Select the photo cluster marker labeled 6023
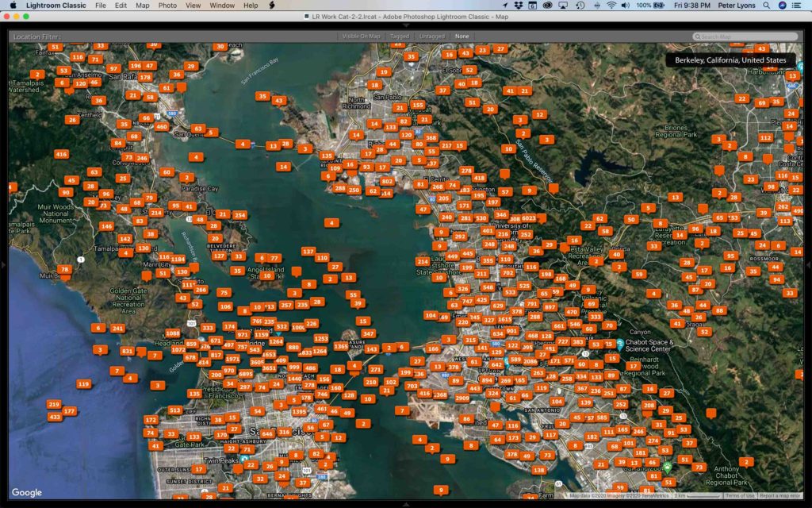Screen dimensions: 812x508 (x=529, y=218)
